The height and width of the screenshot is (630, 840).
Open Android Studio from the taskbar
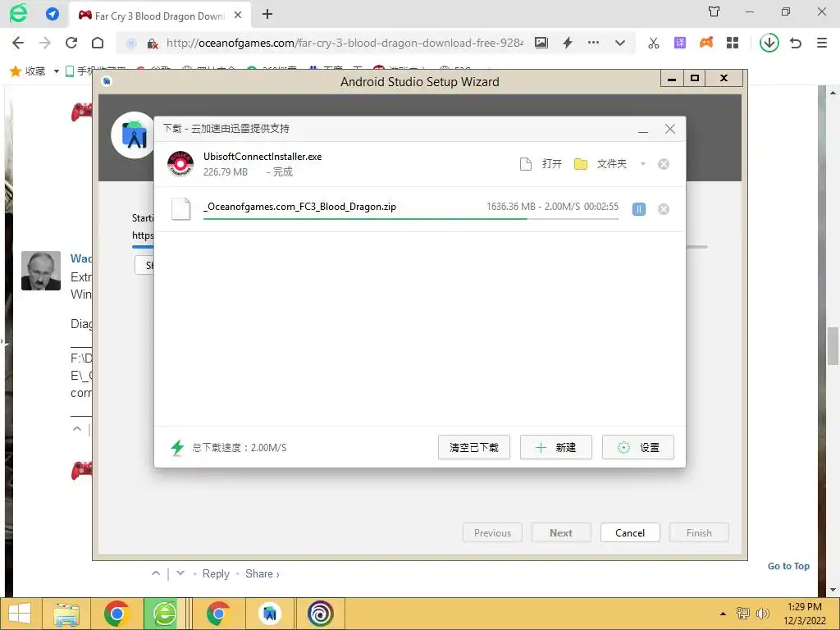pyautogui.click(x=269, y=614)
